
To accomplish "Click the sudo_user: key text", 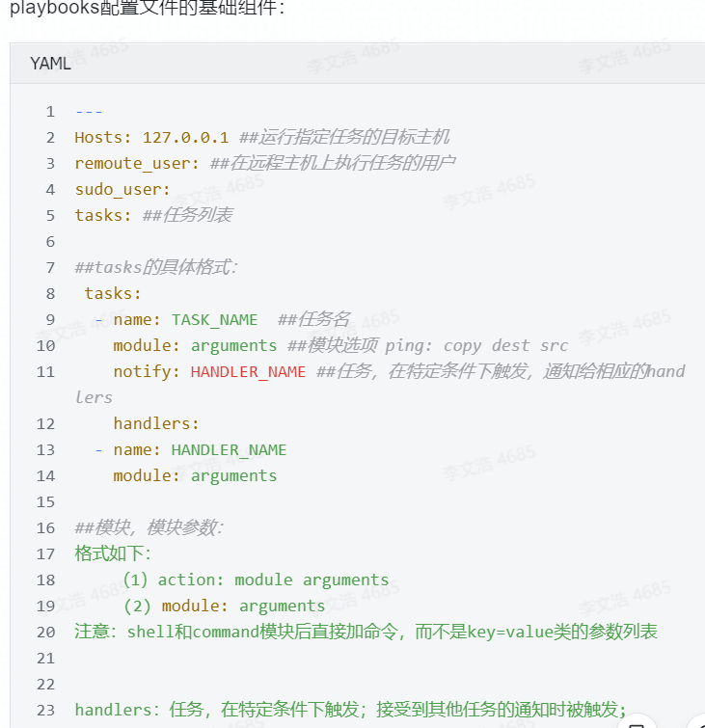I will [x=122, y=189].
